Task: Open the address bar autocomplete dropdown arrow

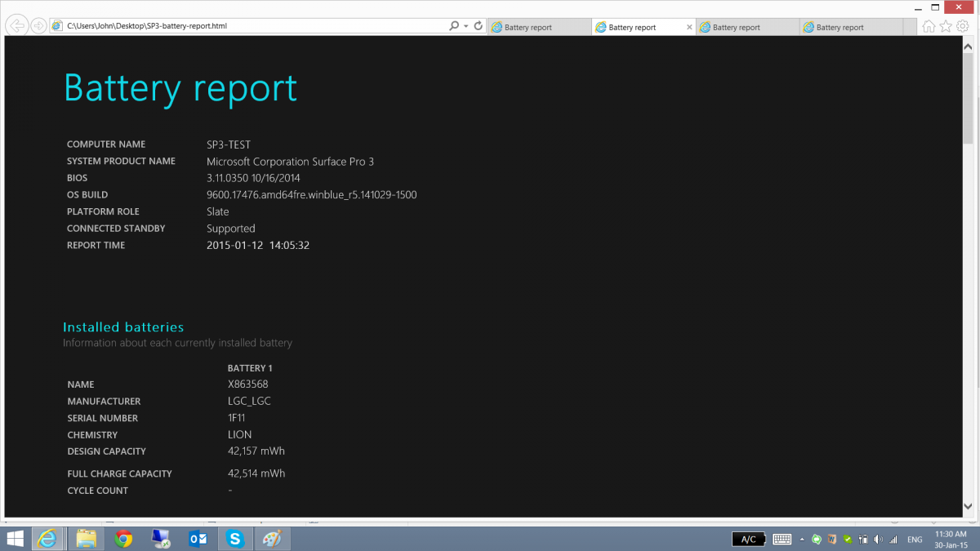Action: tap(465, 26)
